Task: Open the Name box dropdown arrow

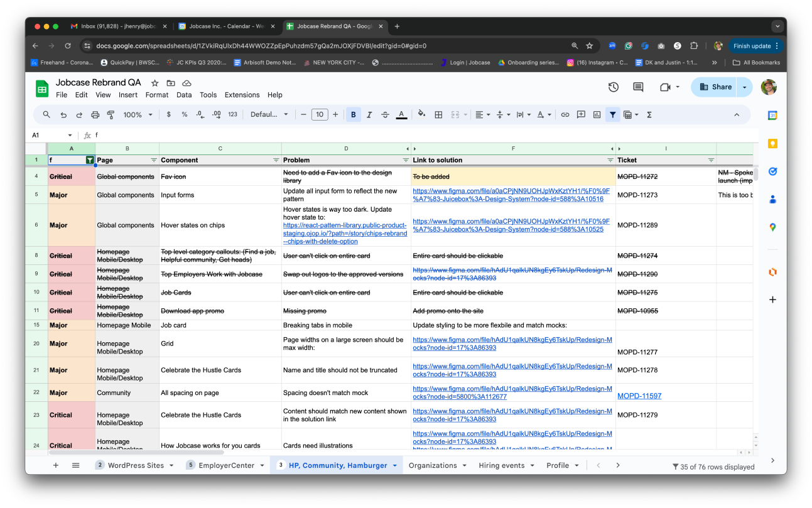Action: (70, 135)
